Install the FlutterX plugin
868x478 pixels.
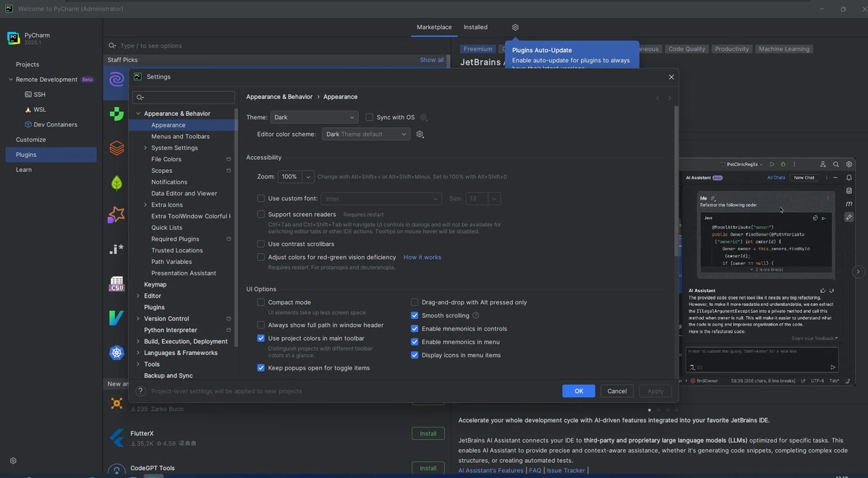[428, 434]
